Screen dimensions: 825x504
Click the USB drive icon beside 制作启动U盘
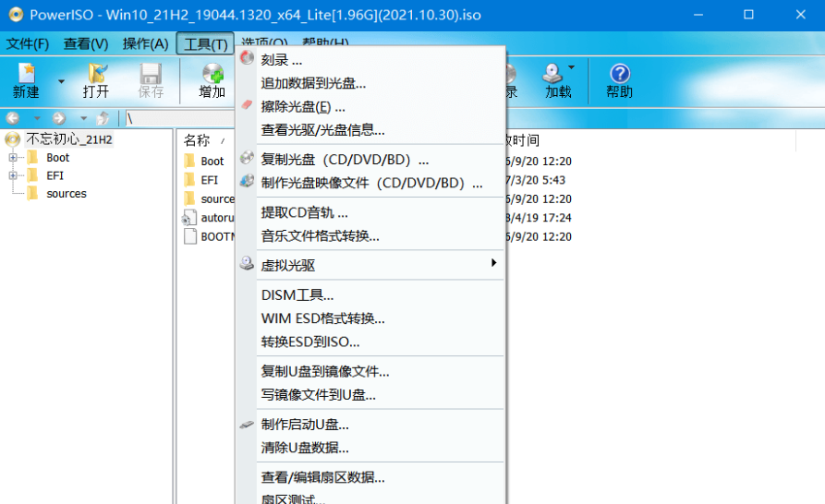[x=247, y=424]
